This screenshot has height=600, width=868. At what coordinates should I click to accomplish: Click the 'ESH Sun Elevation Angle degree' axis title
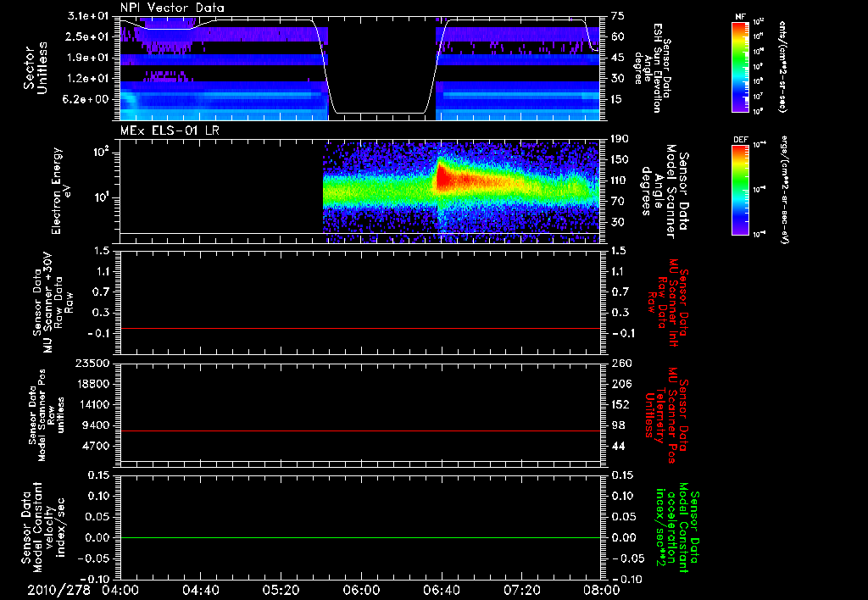(652, 68)
